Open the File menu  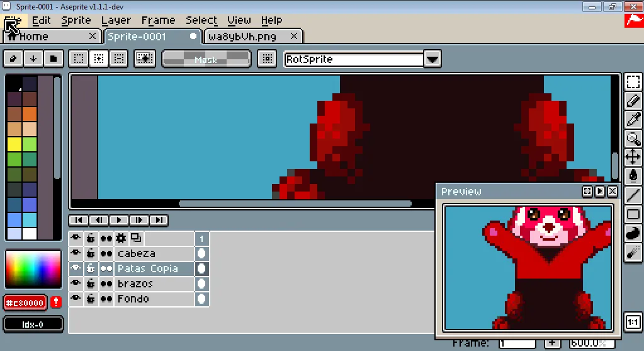click(x=13, y=20)
